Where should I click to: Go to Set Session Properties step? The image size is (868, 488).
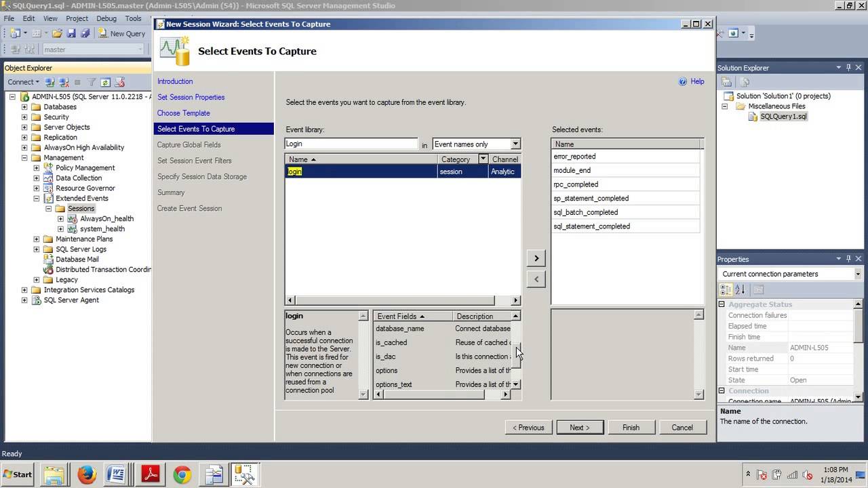point(191,97)
